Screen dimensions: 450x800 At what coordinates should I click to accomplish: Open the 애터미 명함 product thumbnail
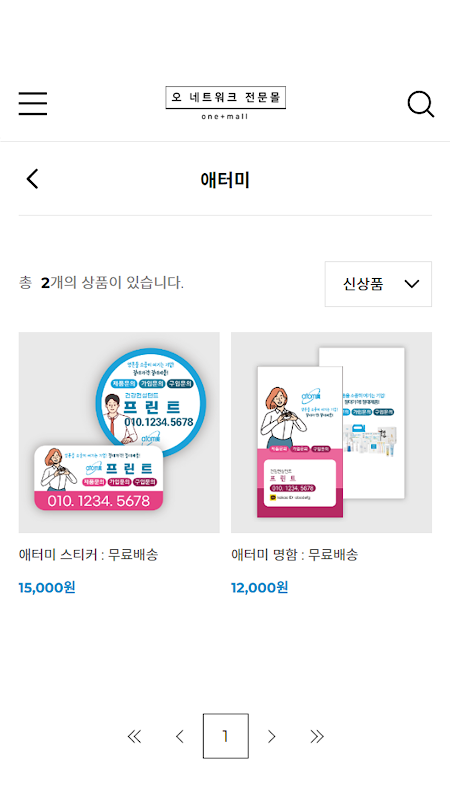(331, 433)
